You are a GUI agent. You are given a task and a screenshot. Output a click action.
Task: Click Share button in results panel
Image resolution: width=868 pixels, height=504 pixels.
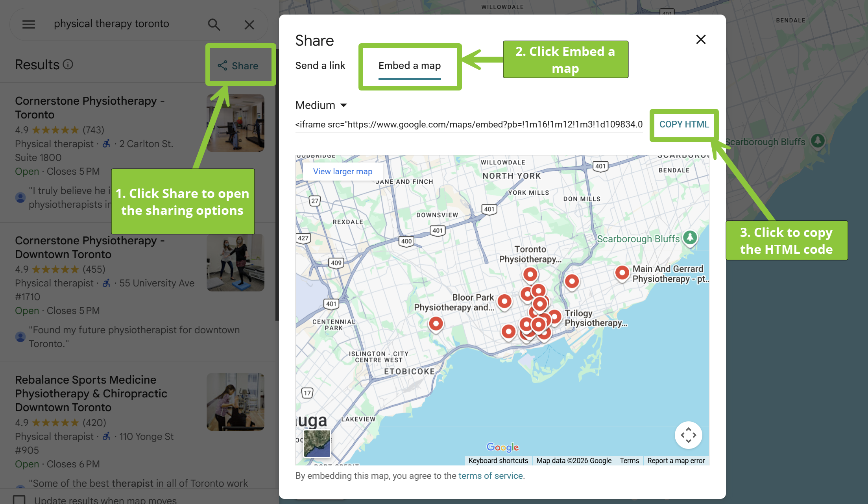238,66
